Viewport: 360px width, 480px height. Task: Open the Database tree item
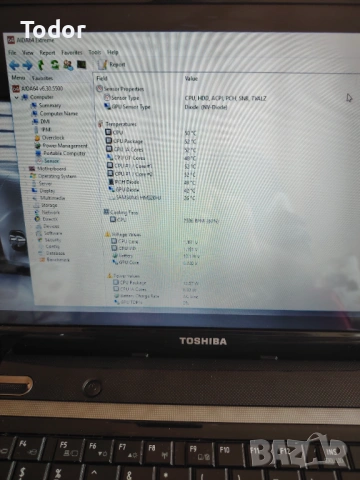[52, 253]
